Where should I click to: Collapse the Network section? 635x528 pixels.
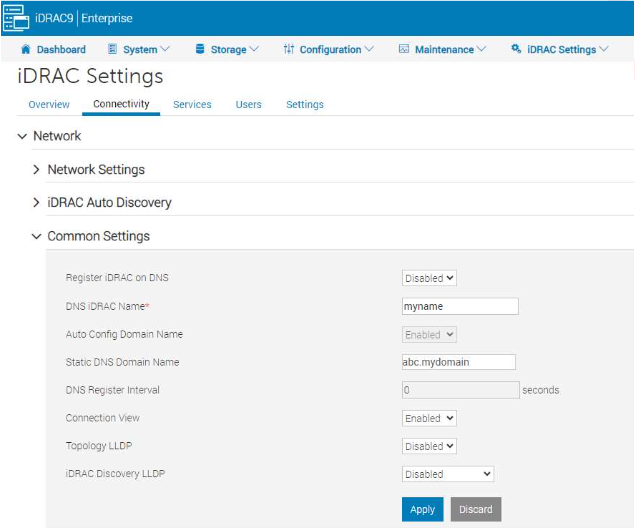coord(22,135)
